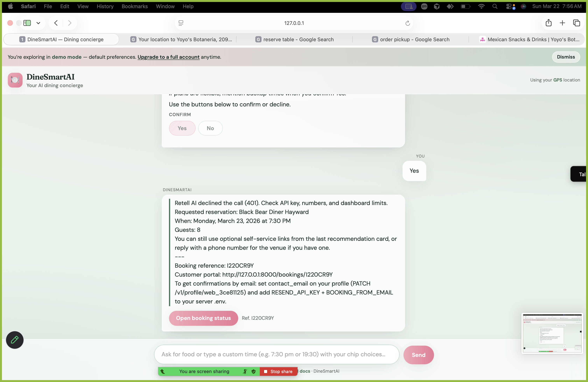Go back with the back arrow
Viewport: 588px width, 382px height.
[x=56, y=23]
